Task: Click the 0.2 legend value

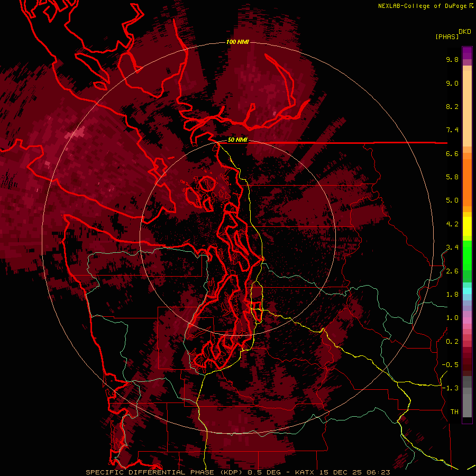Action: click(x=452, y=342)
